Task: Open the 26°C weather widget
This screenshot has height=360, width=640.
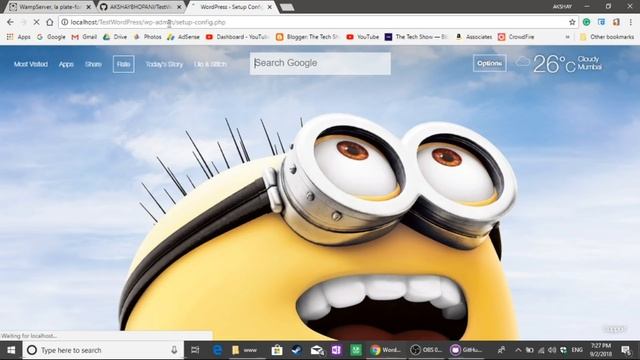Action: point(558,63)
